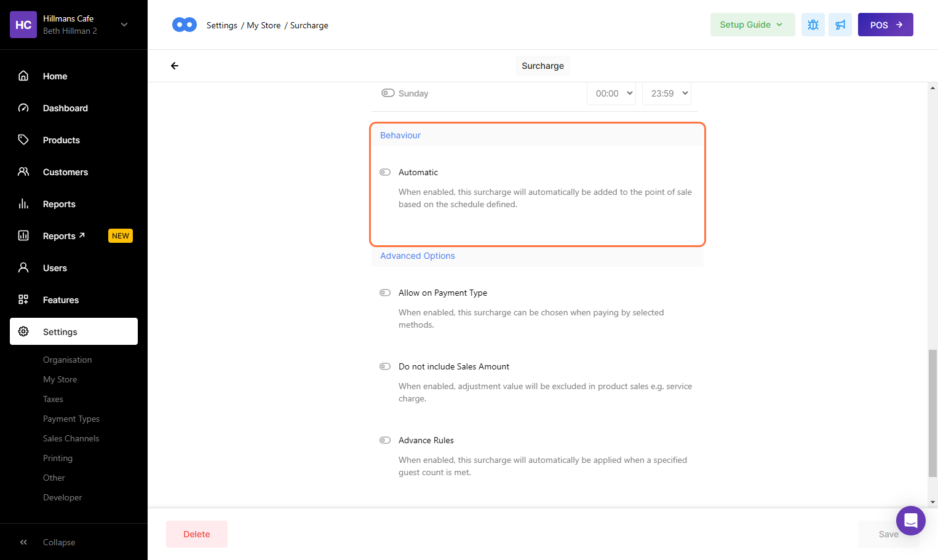Click the back arrow icon
The width and height of the screenshot is (938, 560).
(x=175, y=66)
